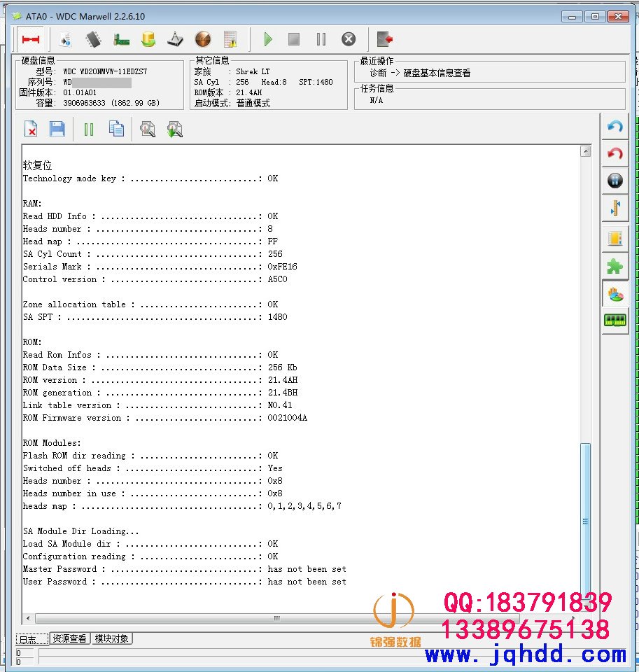Open the brown disk platter tool
Screen dimensions: 639x672
pyautogui.click(x=203, y=39)
